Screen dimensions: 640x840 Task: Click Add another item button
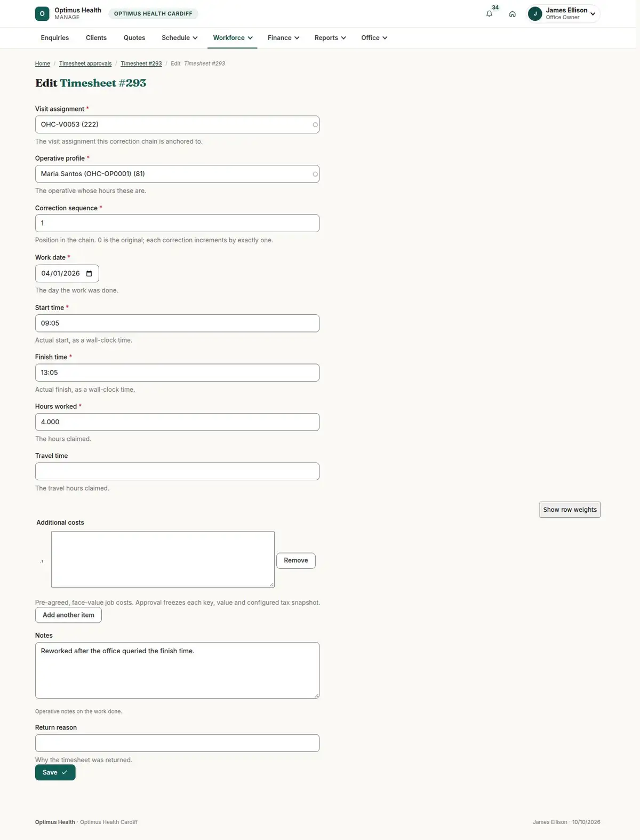(68, 615)
